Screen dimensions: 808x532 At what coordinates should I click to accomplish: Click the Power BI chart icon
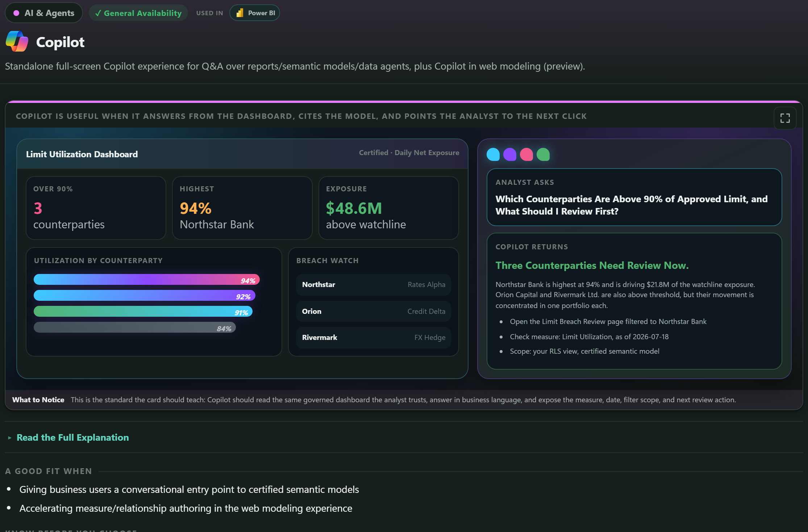(x=240, y=13)
